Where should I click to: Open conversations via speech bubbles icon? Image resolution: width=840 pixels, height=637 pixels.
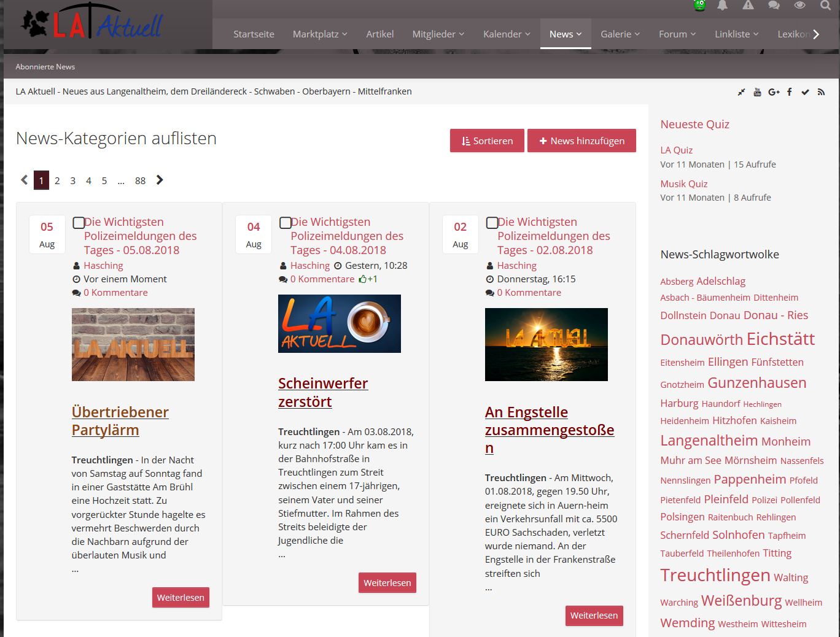(774, 6)
